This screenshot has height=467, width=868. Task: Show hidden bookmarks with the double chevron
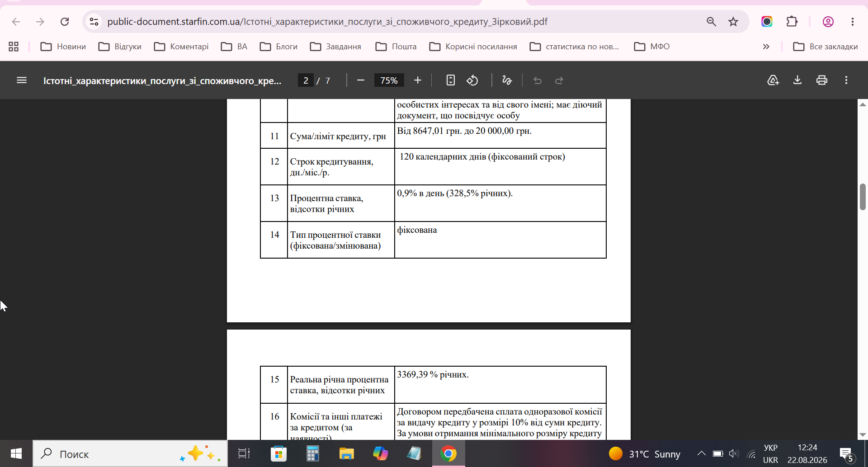click(766, 47)
